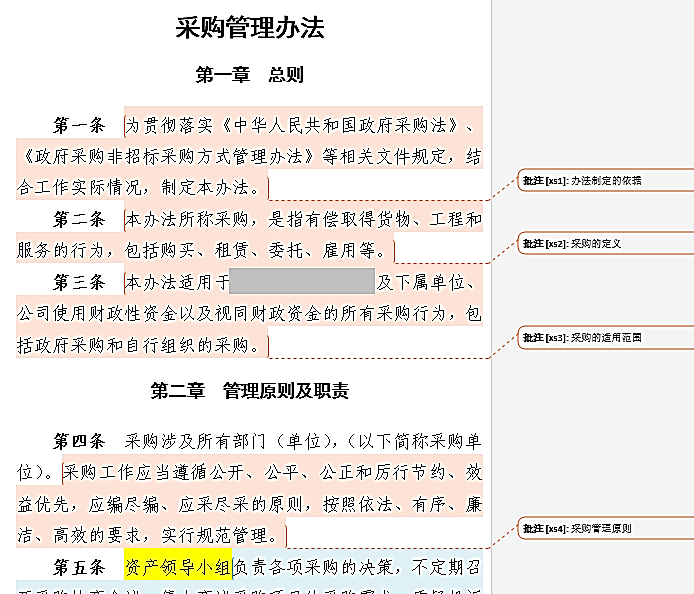Click the 第四条 article label
The height and width of the screenshot is (594, 694).
(79, 441)
